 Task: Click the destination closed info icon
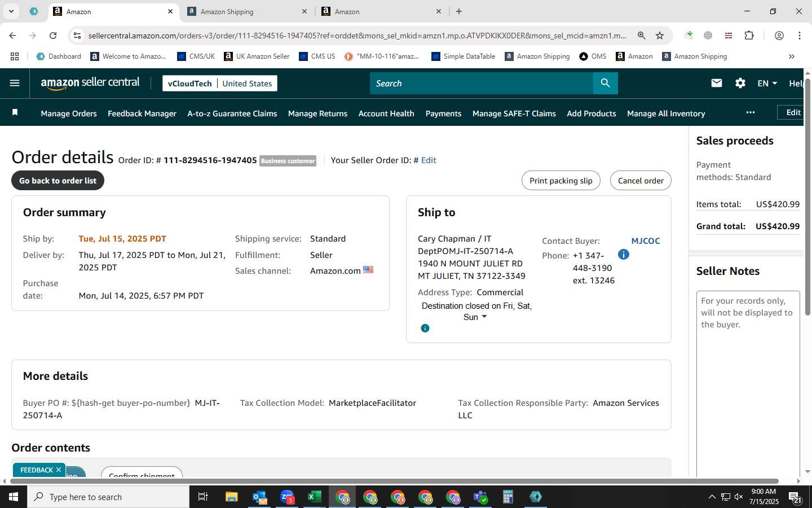(x=425, y=328)
